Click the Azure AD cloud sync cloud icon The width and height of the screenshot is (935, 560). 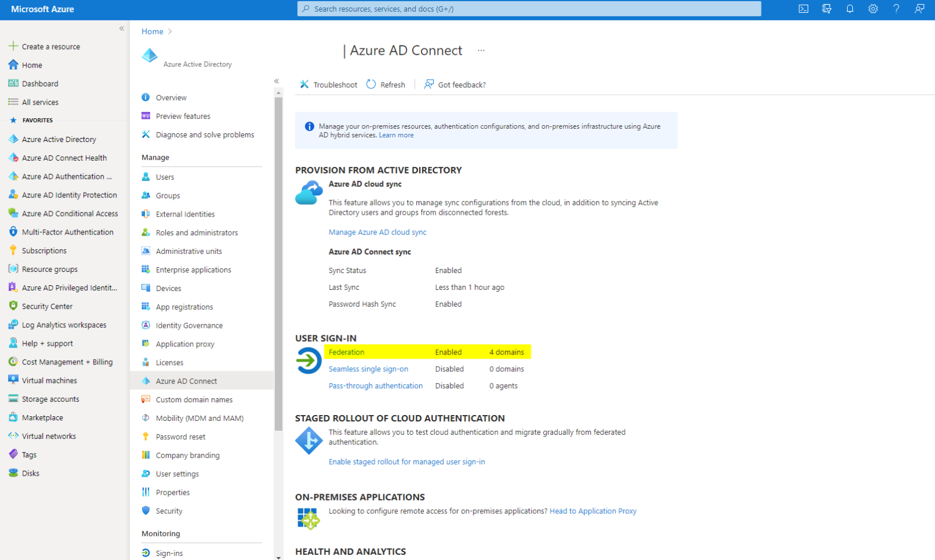tap(309, 193)
